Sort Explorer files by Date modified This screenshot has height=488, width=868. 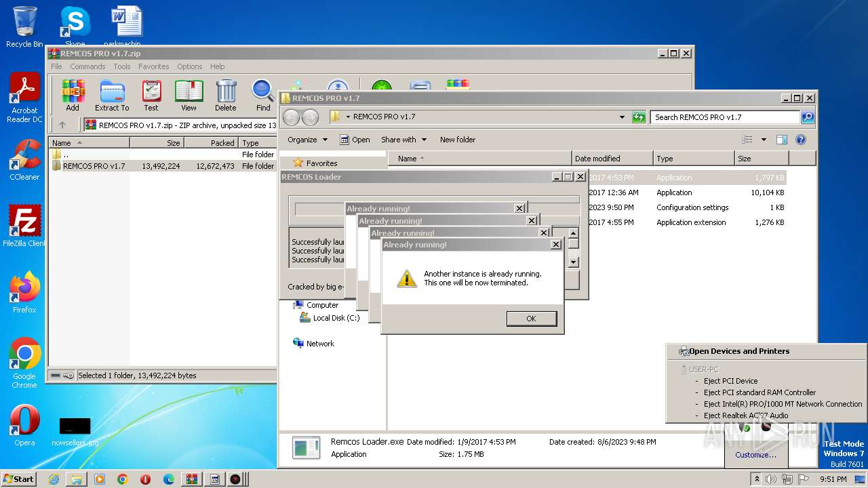612,159
